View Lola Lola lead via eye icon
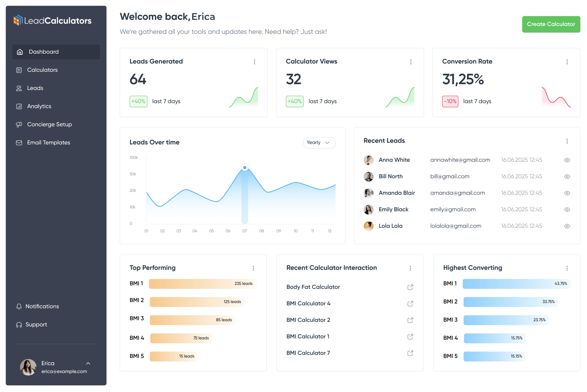This screenshot has width=587, height=392. coord(567,226)
